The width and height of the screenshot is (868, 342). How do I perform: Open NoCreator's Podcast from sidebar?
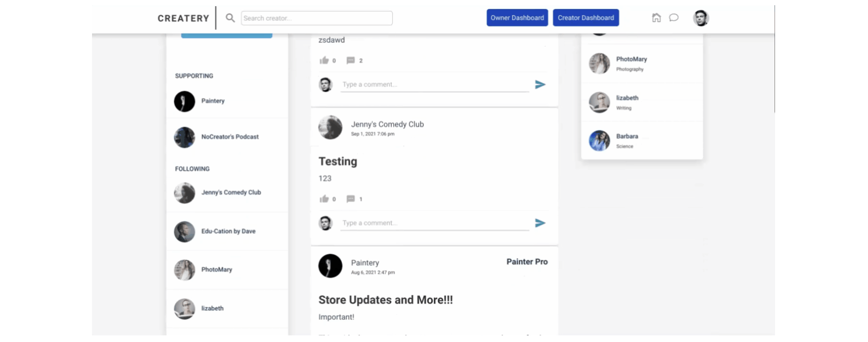tap(230, 137)
